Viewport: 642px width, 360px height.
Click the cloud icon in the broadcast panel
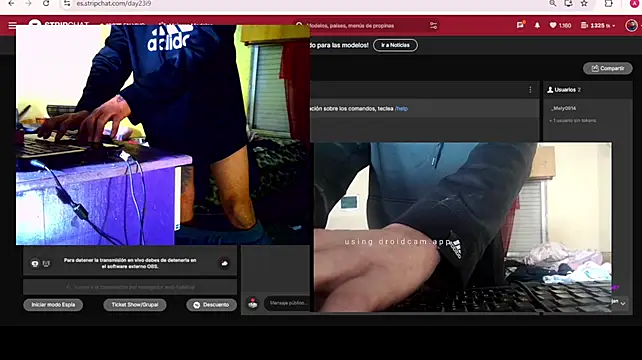coord(224,263)
